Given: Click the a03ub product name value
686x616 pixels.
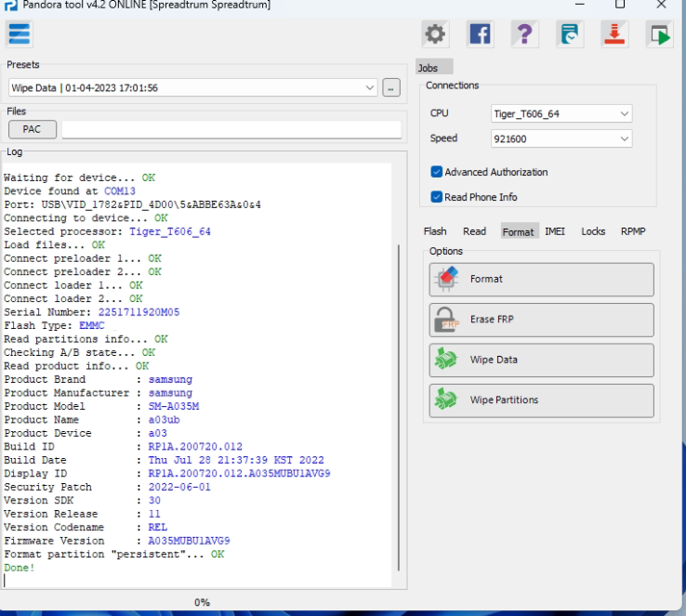Looking at the screenshot, I should coord(164,420).
